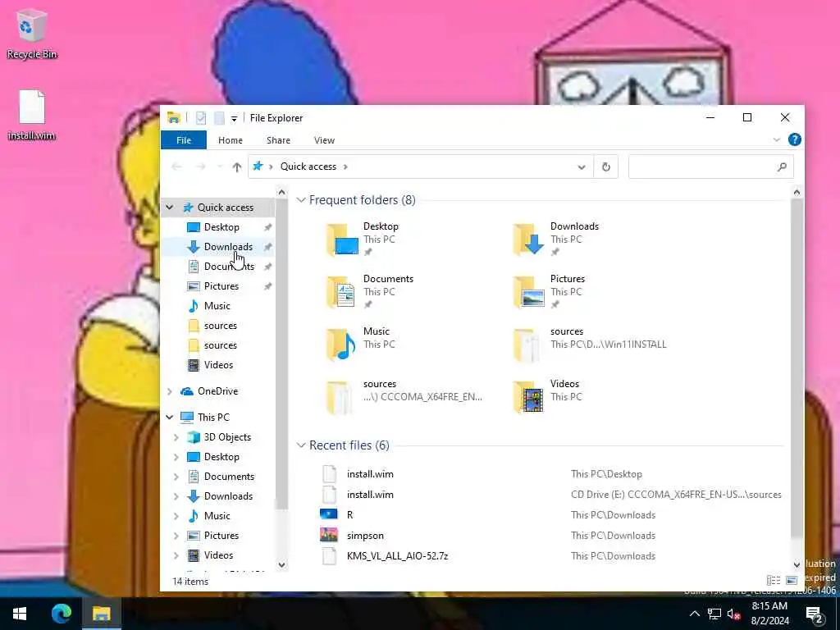
Task: Open Documents folder icon in Frequent folders
Action: pyautogui.click(x=342, y=292)
